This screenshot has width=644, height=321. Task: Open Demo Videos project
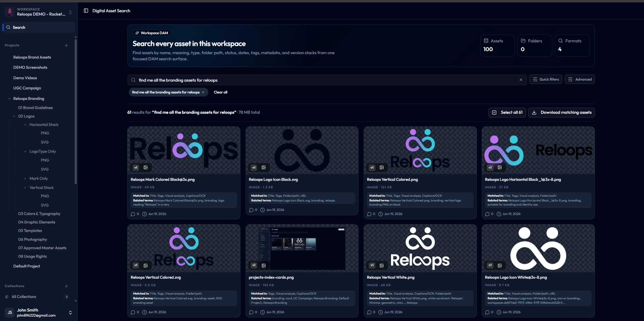[25, 78]
